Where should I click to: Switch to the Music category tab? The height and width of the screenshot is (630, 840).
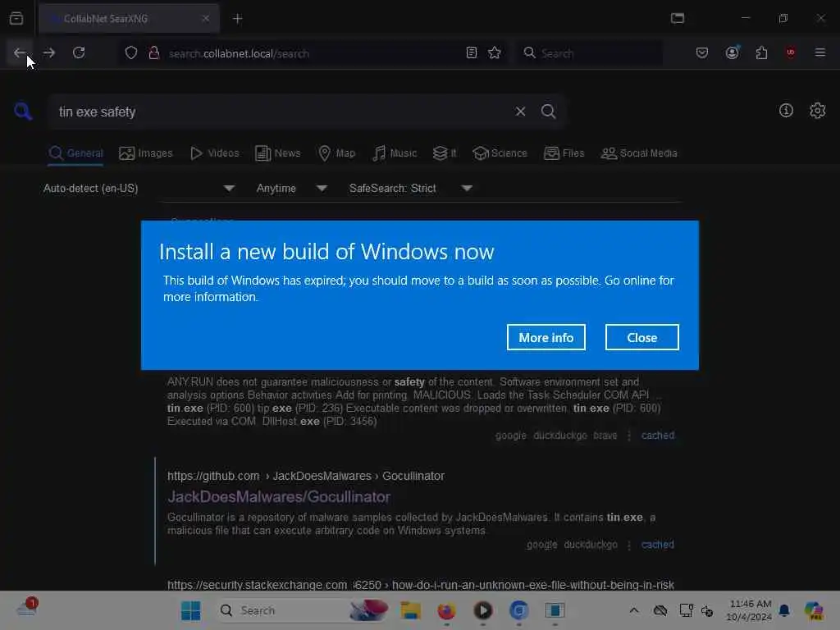pyautogui.click(x=395, y=153)
